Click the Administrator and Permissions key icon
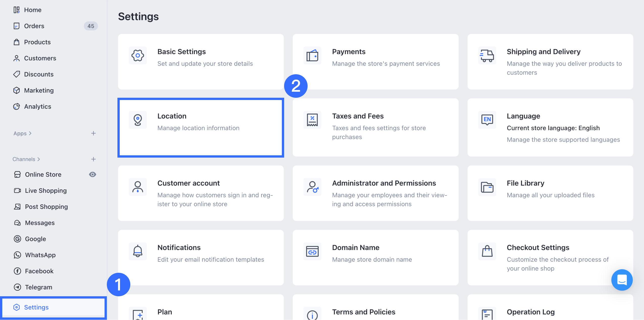The width and height of the screenshot is (644, 320). point(312,187)
